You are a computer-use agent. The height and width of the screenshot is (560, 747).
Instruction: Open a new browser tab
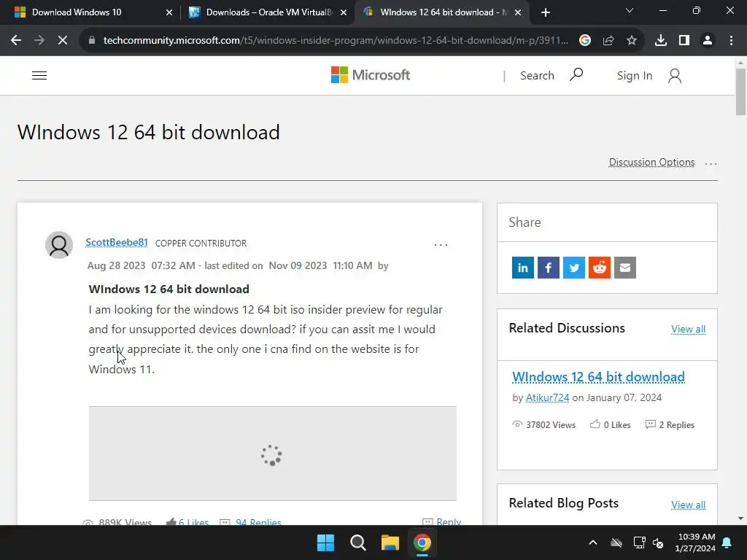[x=546, y=12]
